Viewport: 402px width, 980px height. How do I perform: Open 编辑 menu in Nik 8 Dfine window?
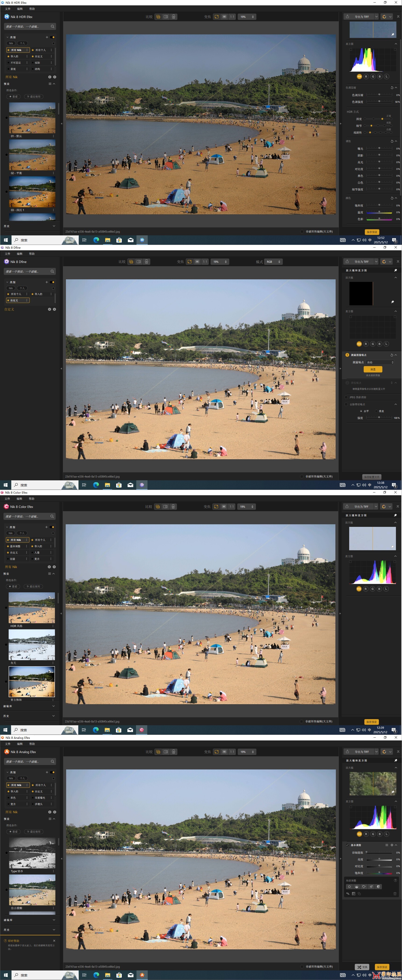pos(20,254)
